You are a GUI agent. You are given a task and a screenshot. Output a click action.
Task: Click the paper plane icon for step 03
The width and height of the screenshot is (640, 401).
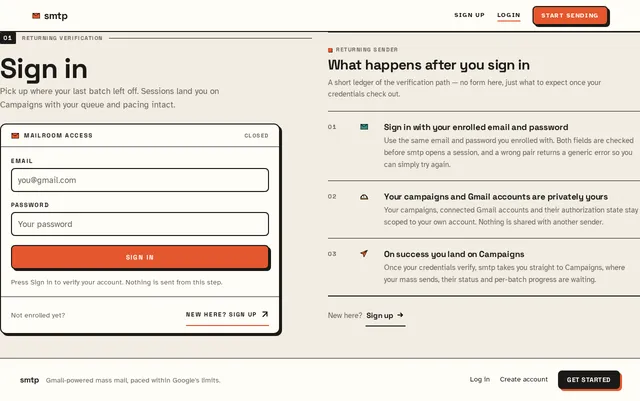click(x=364, y=254)
